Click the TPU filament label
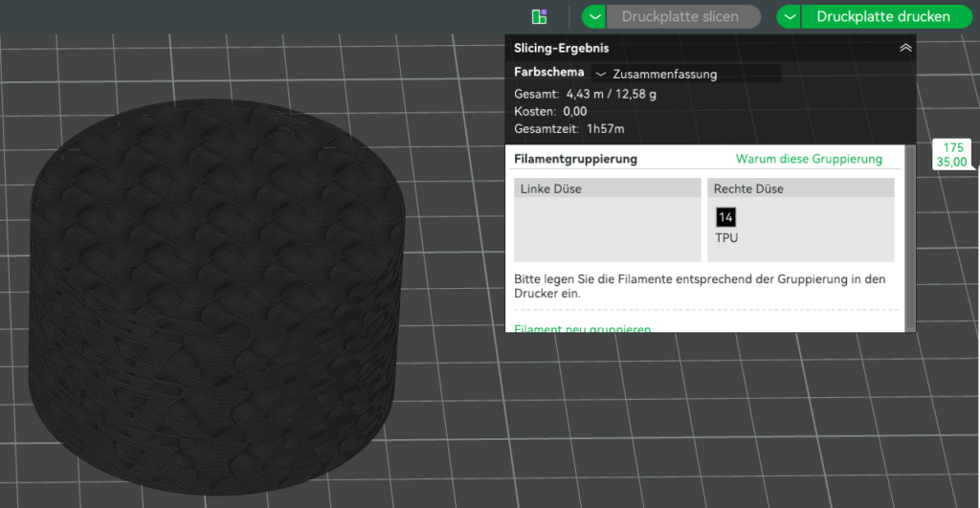980x508 pixels. 726,237
